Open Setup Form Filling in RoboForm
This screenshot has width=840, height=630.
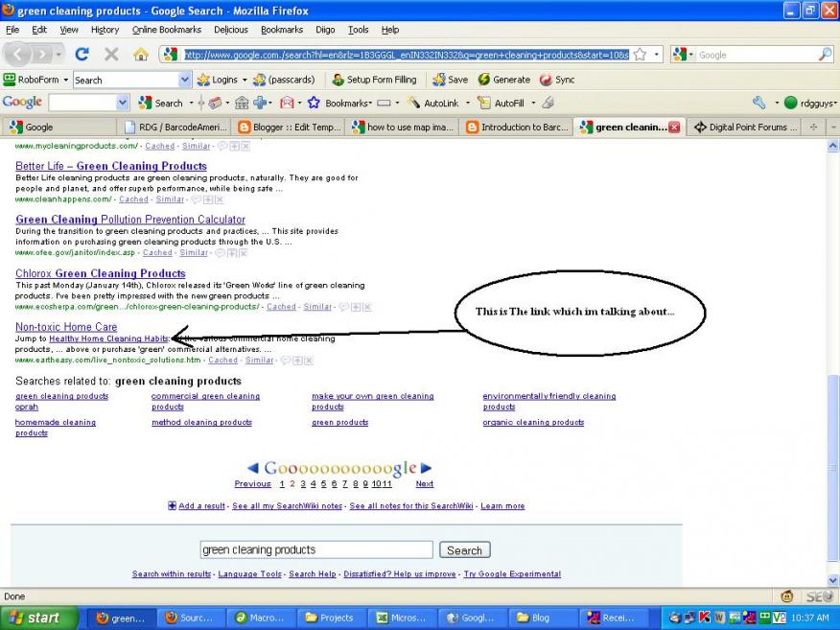click(x=374, y=80)
